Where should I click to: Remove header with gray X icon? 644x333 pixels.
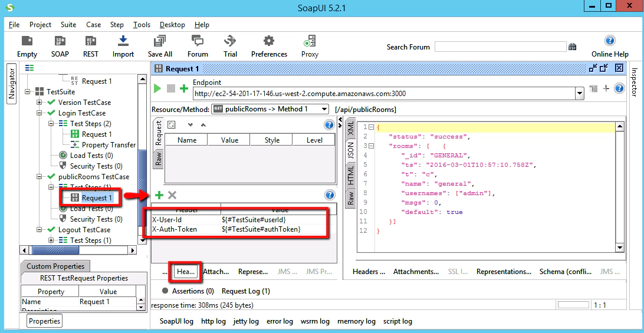coord(172,195)
